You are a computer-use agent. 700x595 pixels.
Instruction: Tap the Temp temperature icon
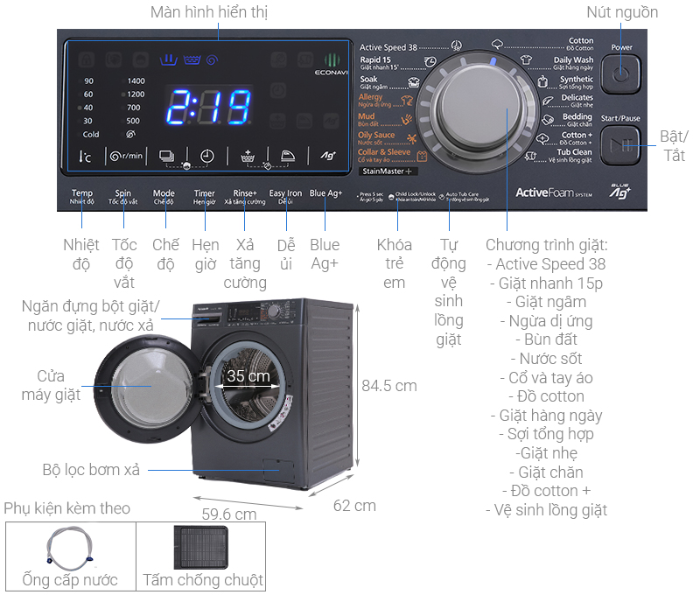[85, 157]
